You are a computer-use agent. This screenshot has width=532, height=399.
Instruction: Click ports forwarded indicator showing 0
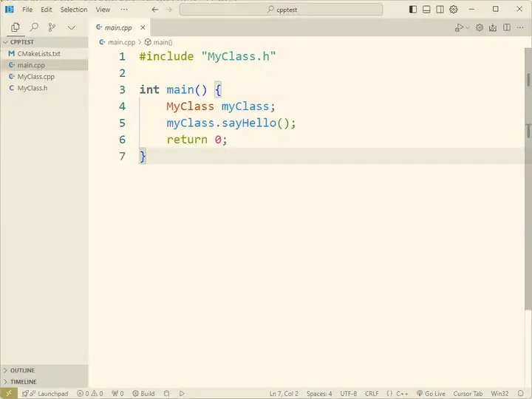[x=117, y=394]
